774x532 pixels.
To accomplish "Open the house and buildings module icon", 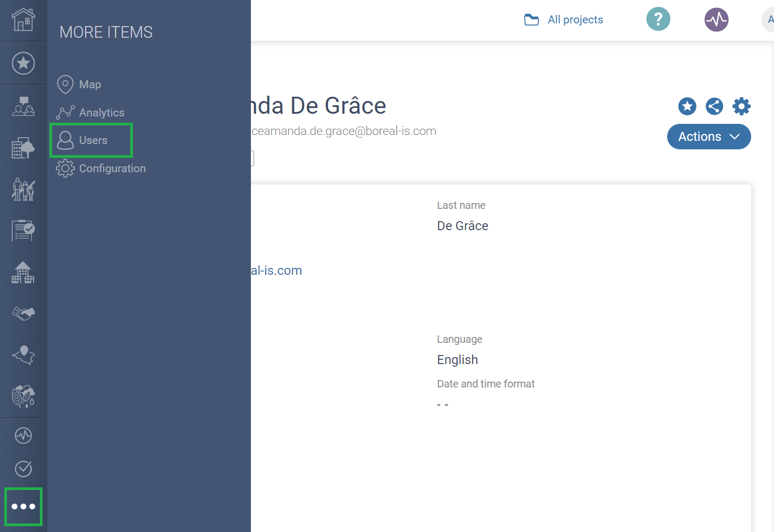I will [x=23, y=272].
